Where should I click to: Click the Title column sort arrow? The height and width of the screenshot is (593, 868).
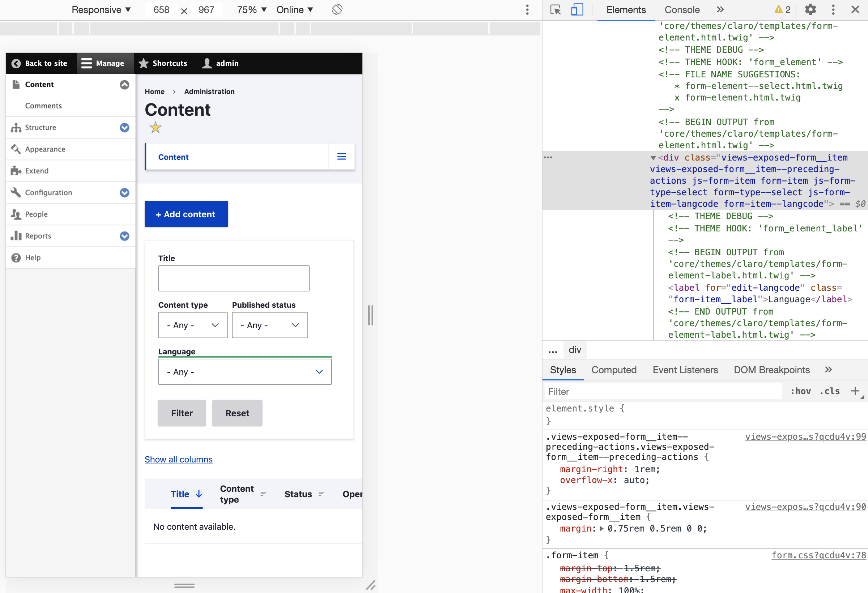pyautogui.click(x=199, y=494)
